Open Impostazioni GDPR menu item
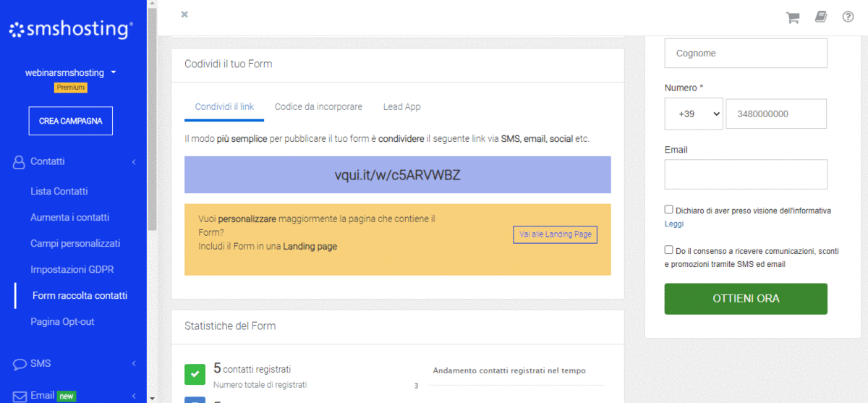 click(72, 270)
